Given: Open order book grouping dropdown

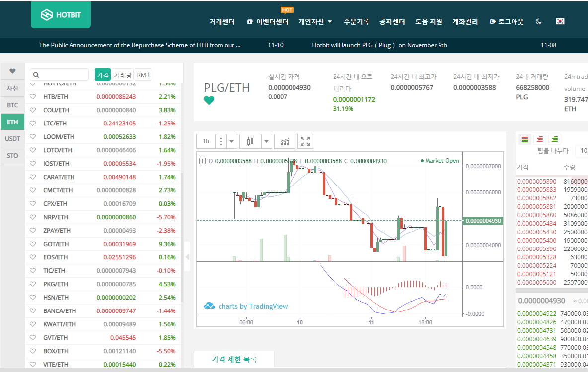Looking at the screenshot, I should click(582, 151).
